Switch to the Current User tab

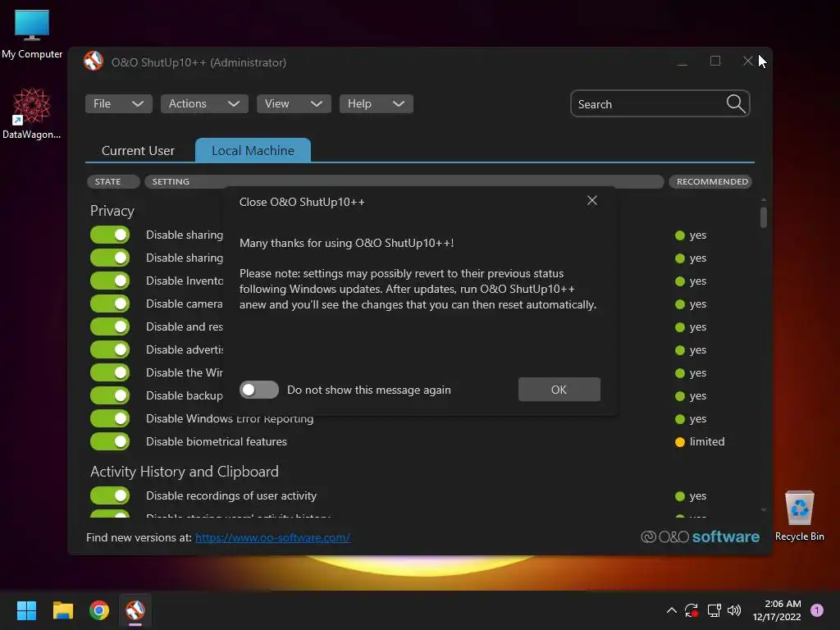[138, 151]
